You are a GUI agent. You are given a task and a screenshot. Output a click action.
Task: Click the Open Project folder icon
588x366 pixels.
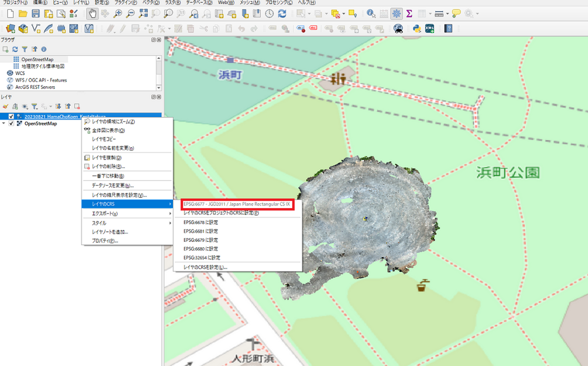(x=23, y=14)
